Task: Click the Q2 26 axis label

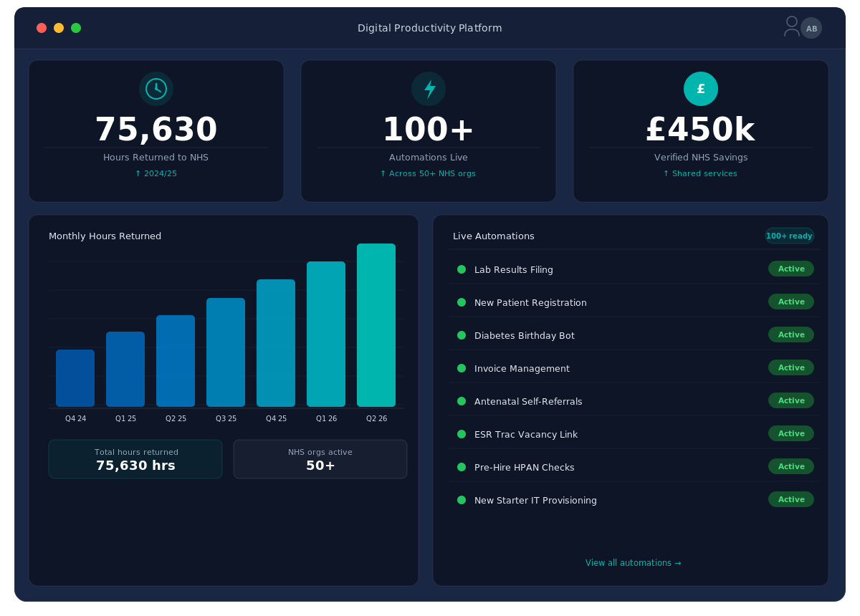Action: click(376, 419)
